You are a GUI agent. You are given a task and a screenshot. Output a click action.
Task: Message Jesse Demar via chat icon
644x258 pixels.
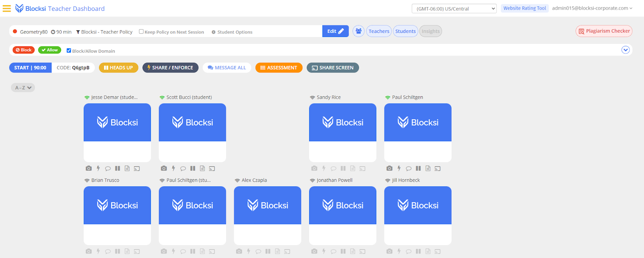(108, 169)
